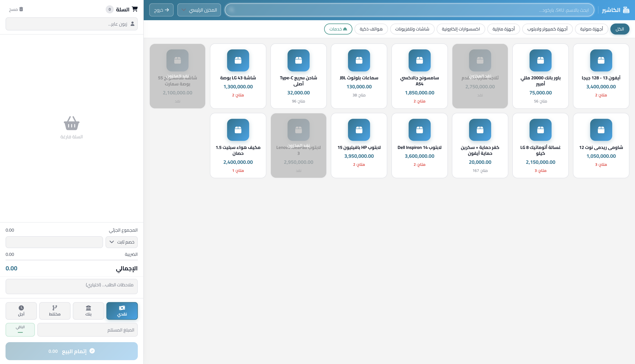
Task: Click the out-of-stock Lenovo IdeaPad 3 card
Action: [x=298, y=145]
